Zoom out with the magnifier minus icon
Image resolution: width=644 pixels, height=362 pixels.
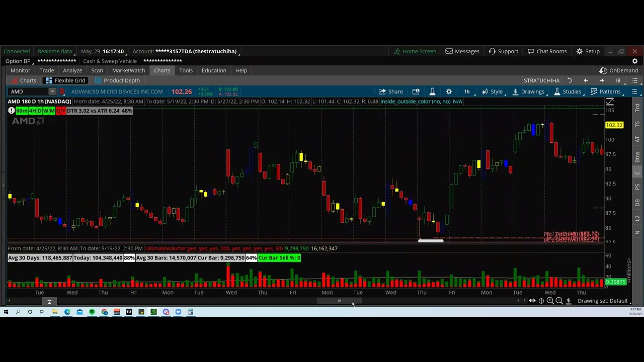[559, 301]
